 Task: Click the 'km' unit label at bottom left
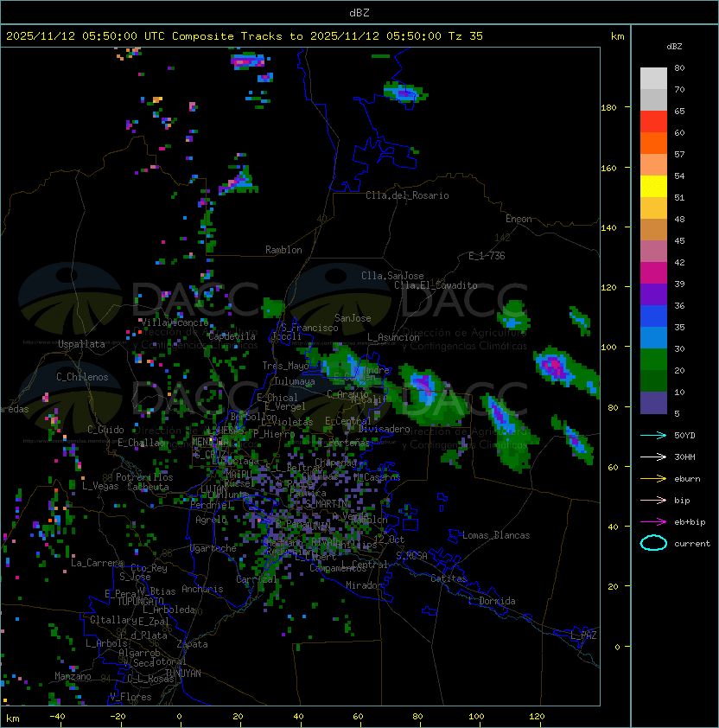click(x=13, y=718)
